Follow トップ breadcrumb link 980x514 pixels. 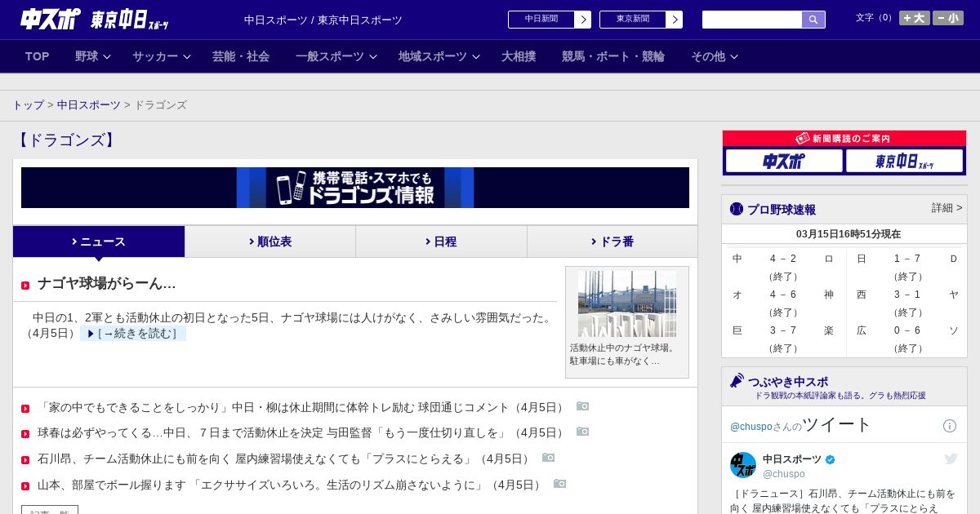tap(29, 105)
